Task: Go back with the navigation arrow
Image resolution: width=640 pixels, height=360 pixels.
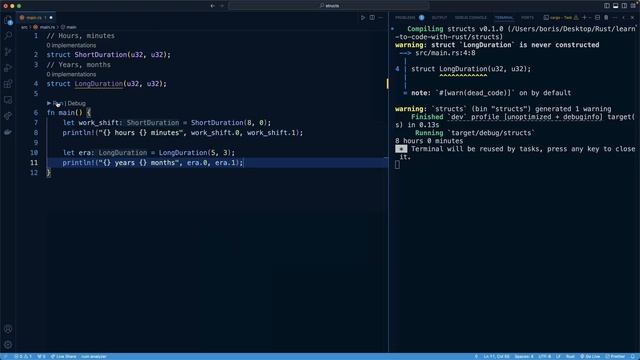Action: click(213, 6)
